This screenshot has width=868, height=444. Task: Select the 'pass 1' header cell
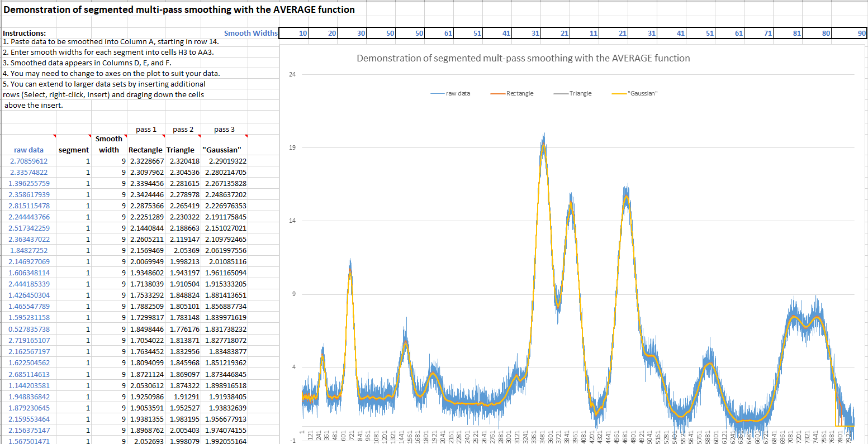click(146, 129)
